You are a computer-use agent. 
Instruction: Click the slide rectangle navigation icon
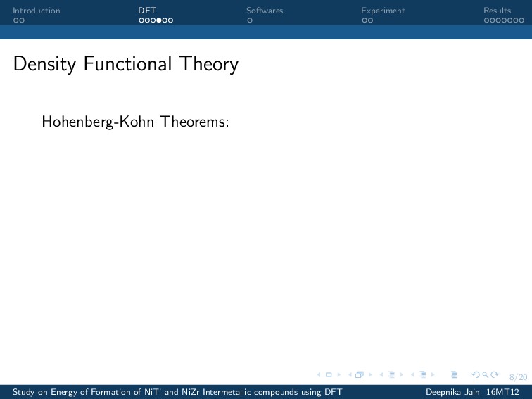click(x=329, y=374)
